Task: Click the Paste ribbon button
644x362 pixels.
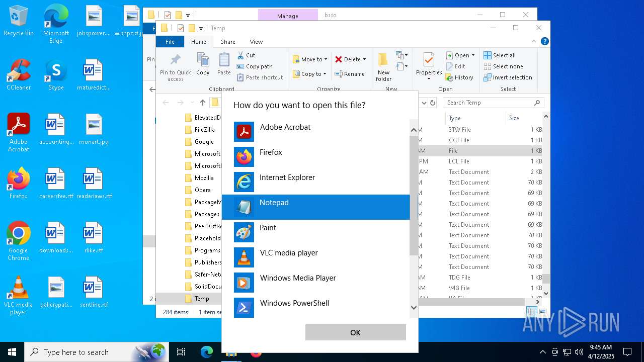Action: tap(224, 64)
